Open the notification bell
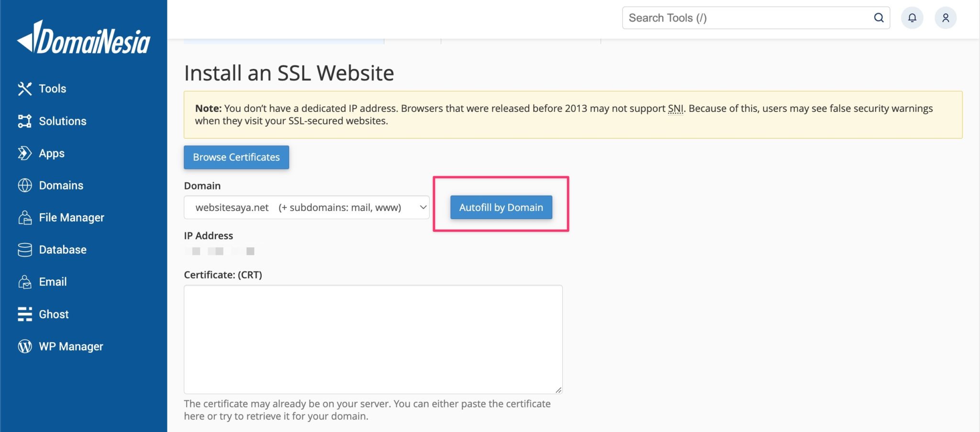 (912, 18)
